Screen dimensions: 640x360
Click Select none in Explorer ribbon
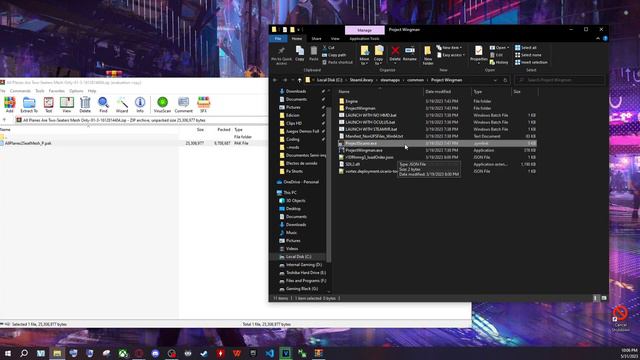528,55
